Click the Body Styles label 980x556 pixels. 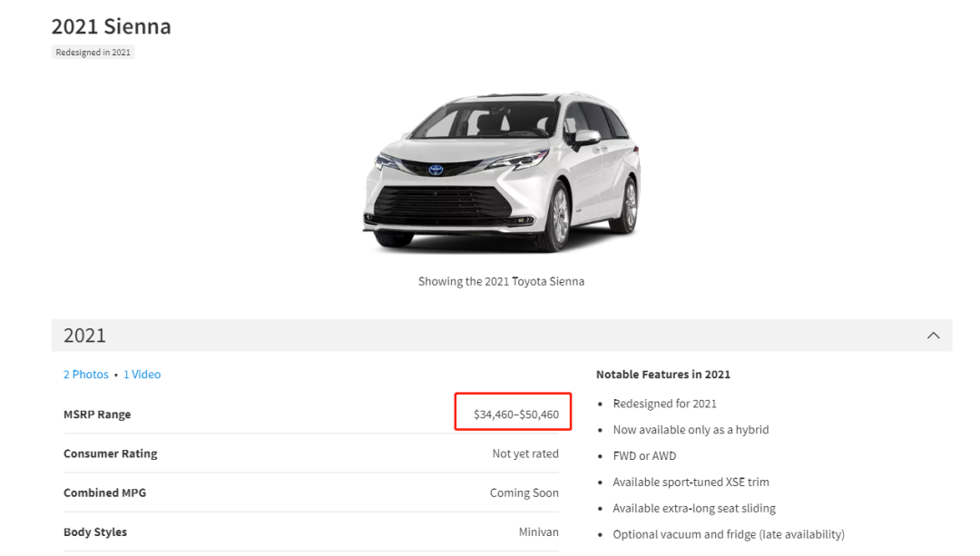point(95,532)
